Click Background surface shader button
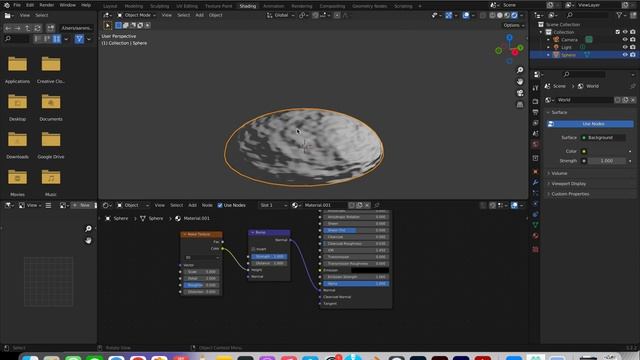Screen dimensions: 640x360 603,138
